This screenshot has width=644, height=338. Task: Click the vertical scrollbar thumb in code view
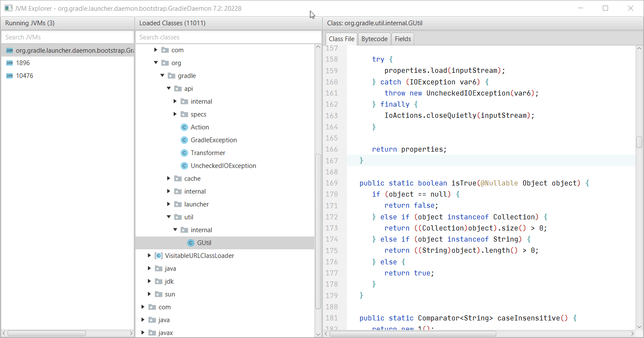click(x=639, y=142)
